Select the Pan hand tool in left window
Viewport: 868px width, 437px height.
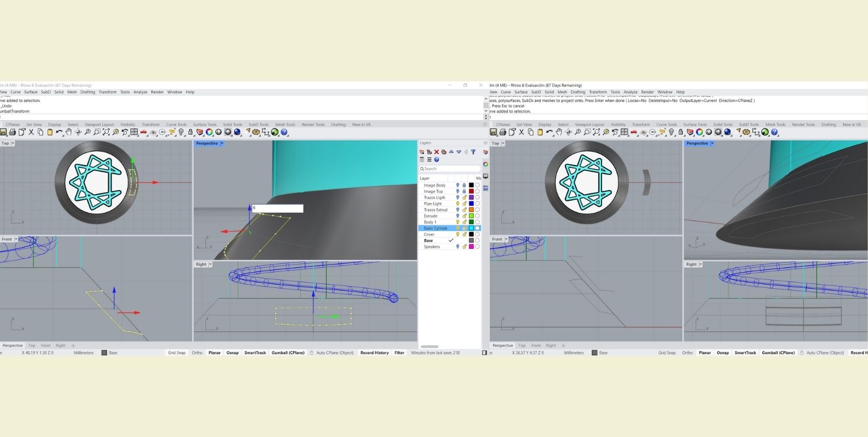tap(68, 132)
